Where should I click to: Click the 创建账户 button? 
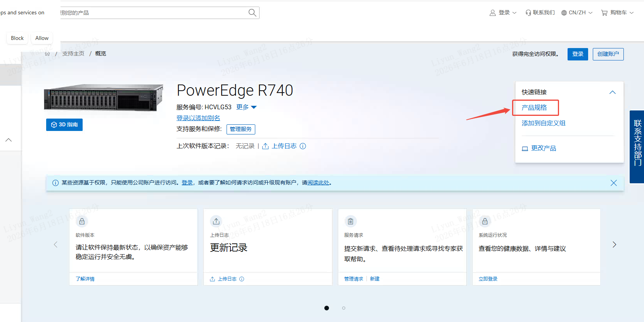608,54
